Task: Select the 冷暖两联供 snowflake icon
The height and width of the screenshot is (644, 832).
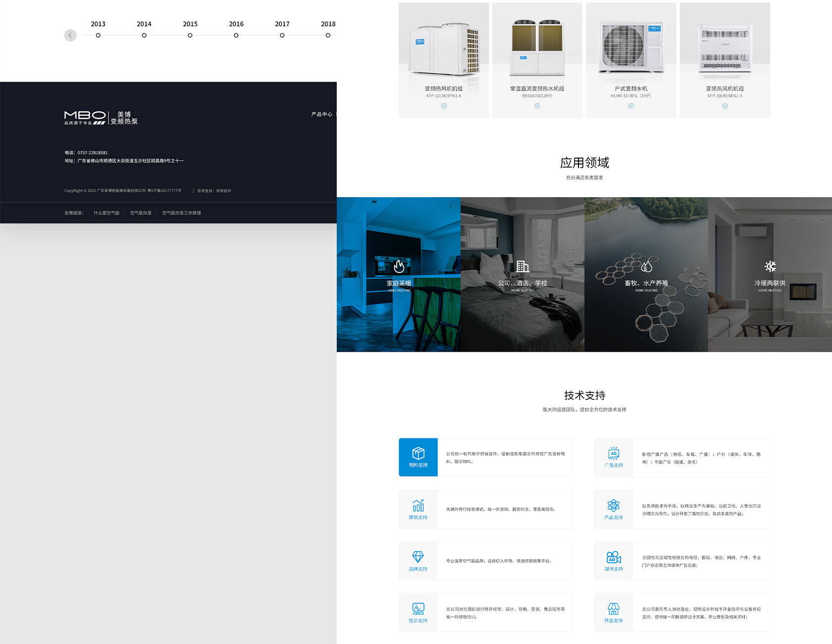Action: click(x=770, y=267)
